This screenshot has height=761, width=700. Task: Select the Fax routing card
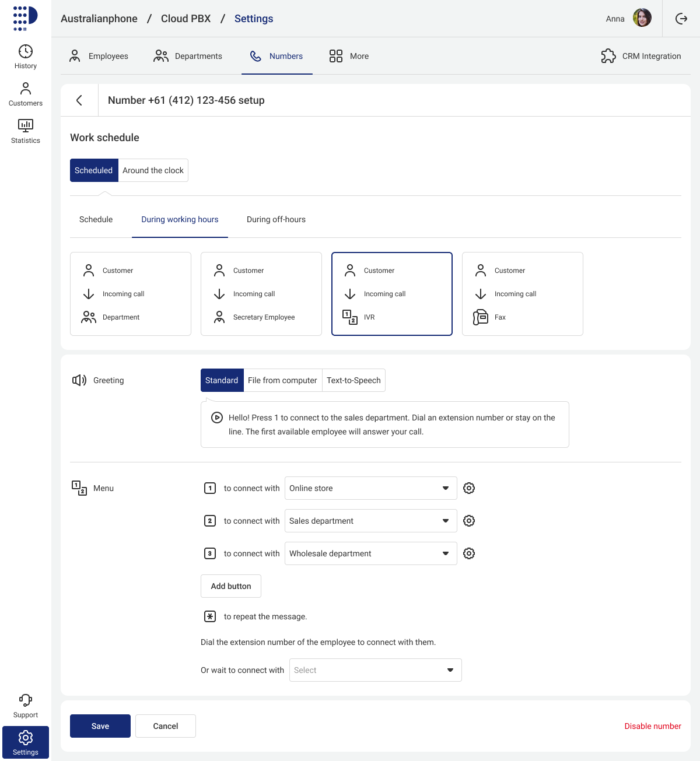point(523,294)
